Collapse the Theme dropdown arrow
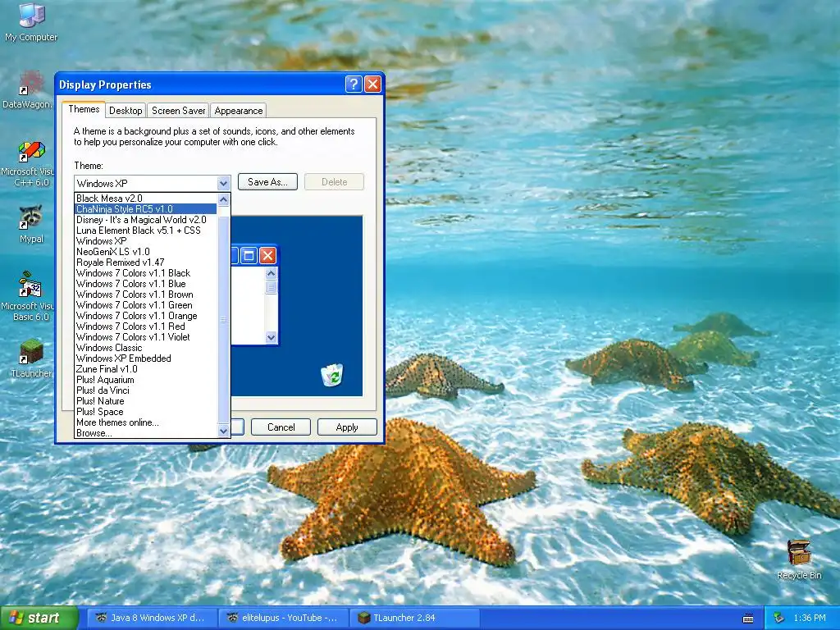The width and height of the screenshot is (840, 630). tap(223, 183)
